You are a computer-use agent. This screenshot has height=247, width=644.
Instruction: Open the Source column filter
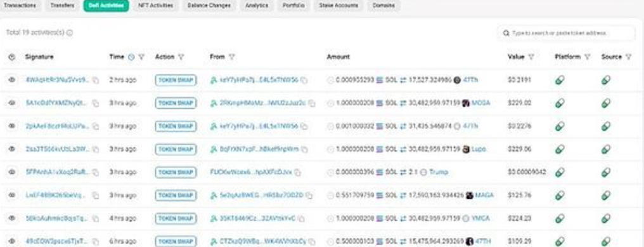pyautogui.click(x=628, y=57)
